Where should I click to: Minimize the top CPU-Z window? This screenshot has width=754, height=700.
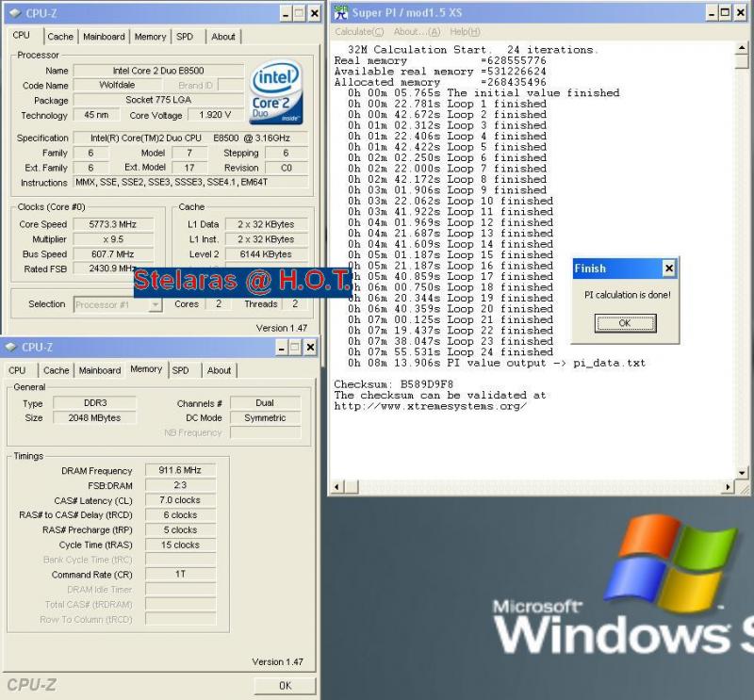pos(286,13)
